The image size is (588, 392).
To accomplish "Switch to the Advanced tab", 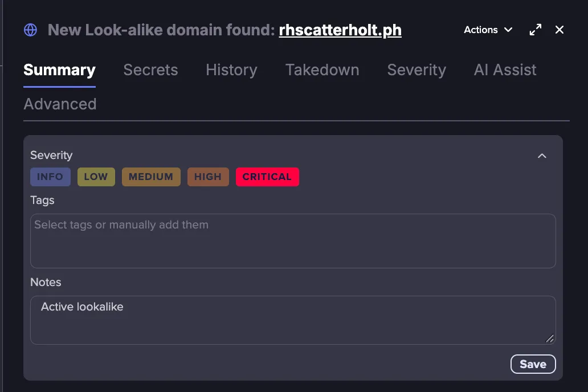I will (x=60, y=104).
